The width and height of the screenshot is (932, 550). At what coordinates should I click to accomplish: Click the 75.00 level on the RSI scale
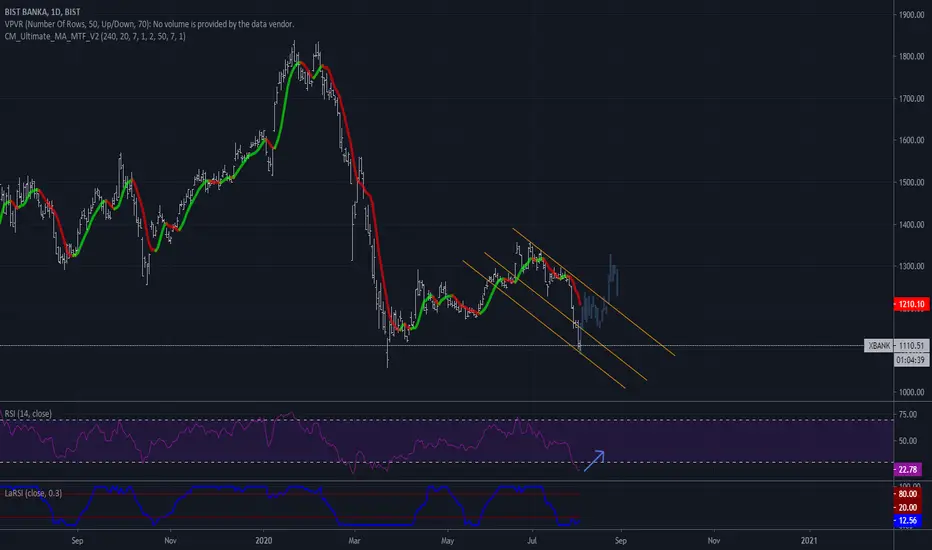908,414
